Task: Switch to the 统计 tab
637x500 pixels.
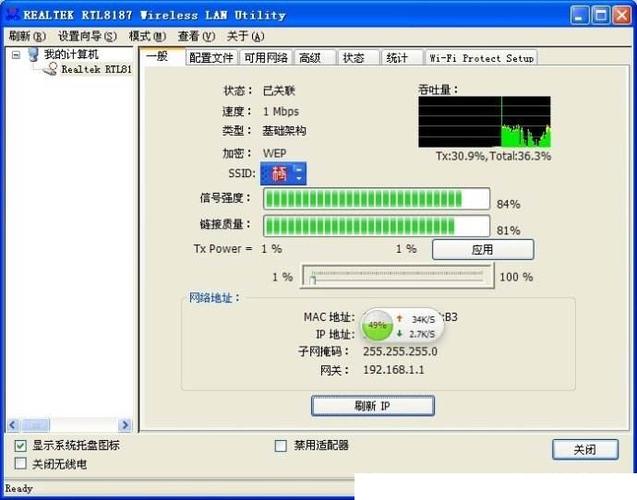Action: [x=401, y=58]
